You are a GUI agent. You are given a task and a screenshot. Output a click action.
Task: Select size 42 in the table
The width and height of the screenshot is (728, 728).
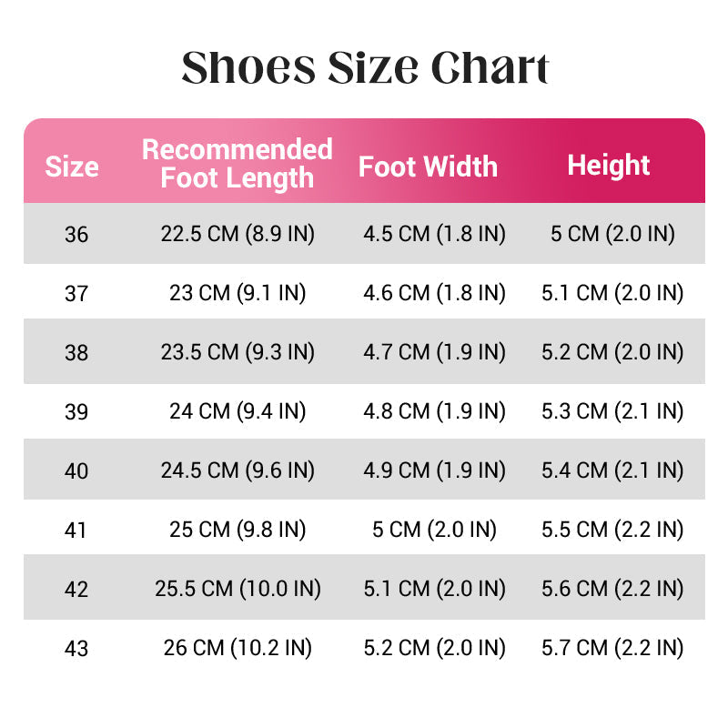pos(76,589)
